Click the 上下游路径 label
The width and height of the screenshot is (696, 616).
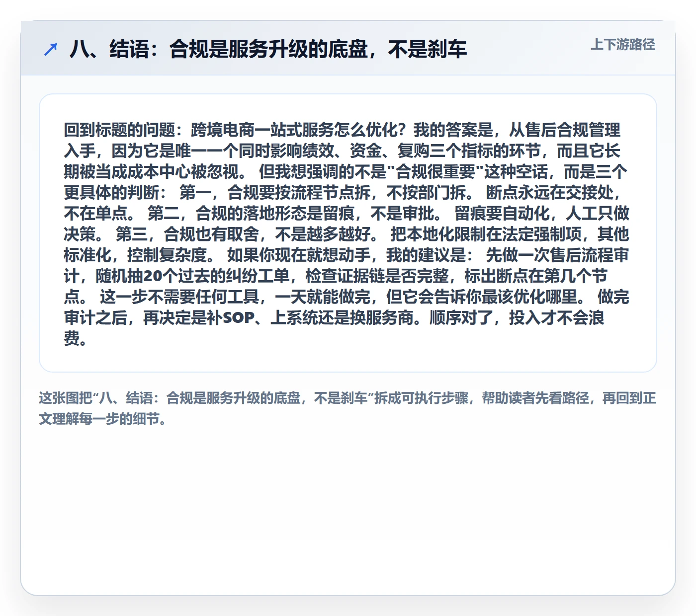click(623, 45)
